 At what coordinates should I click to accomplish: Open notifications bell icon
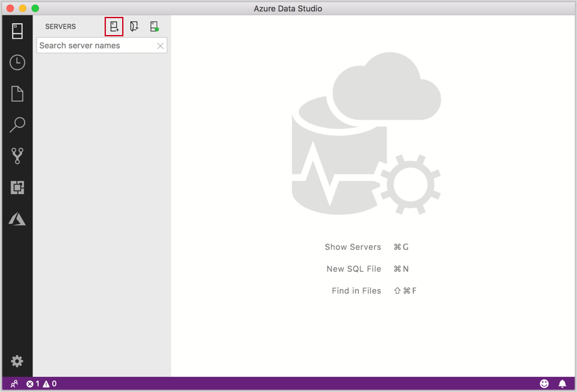tap(563, 384)
